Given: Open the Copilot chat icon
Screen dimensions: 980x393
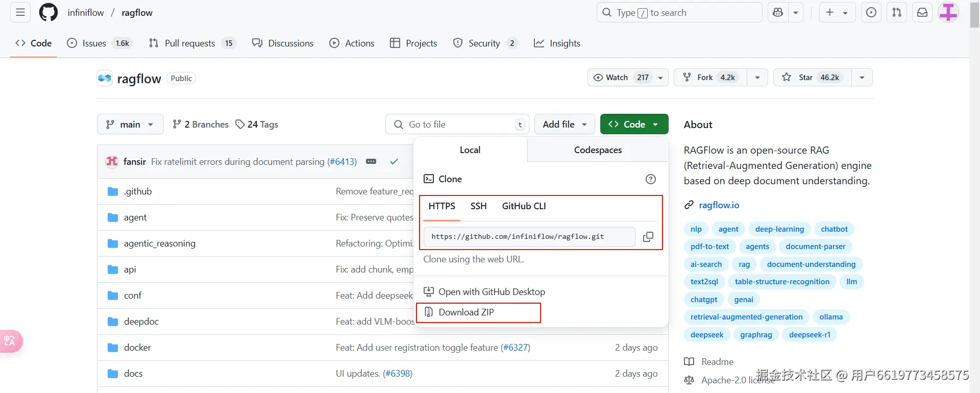Looking at the screenshot, I should [x=778, y=12].
